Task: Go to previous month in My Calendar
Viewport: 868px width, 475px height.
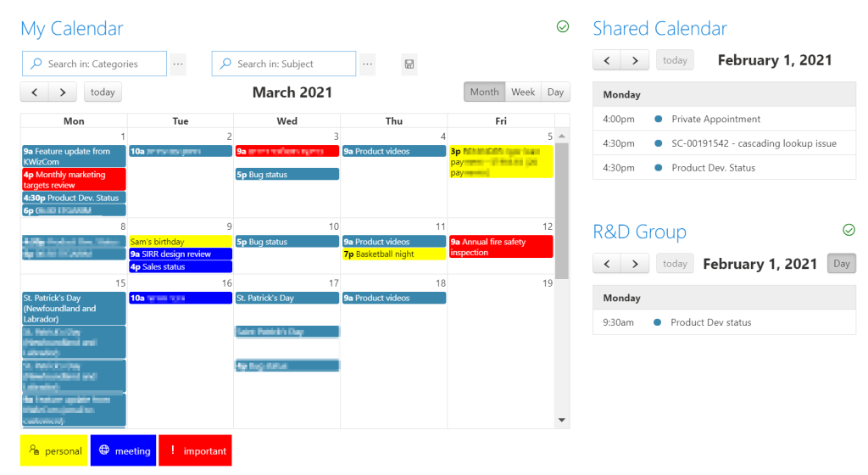Action: 35,92
